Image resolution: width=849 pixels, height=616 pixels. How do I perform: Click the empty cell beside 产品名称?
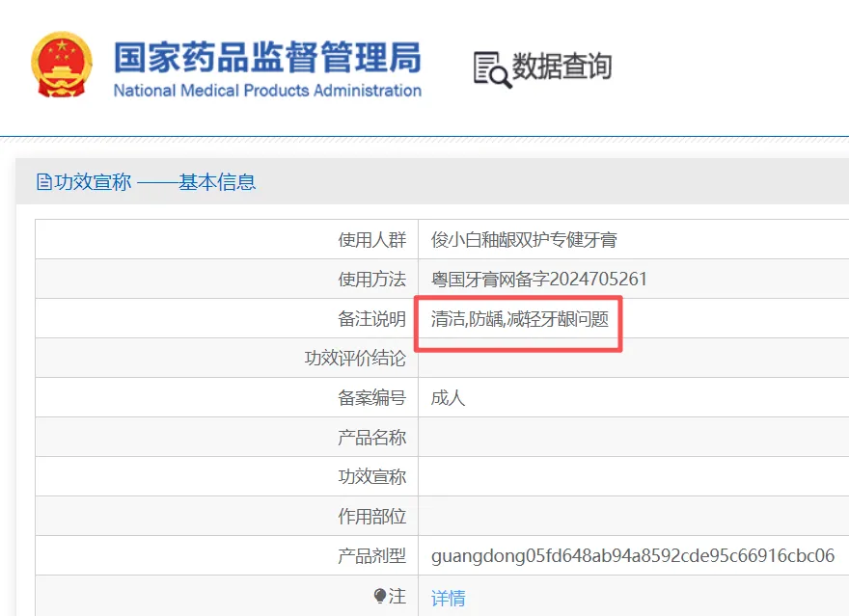coord(632,437)
